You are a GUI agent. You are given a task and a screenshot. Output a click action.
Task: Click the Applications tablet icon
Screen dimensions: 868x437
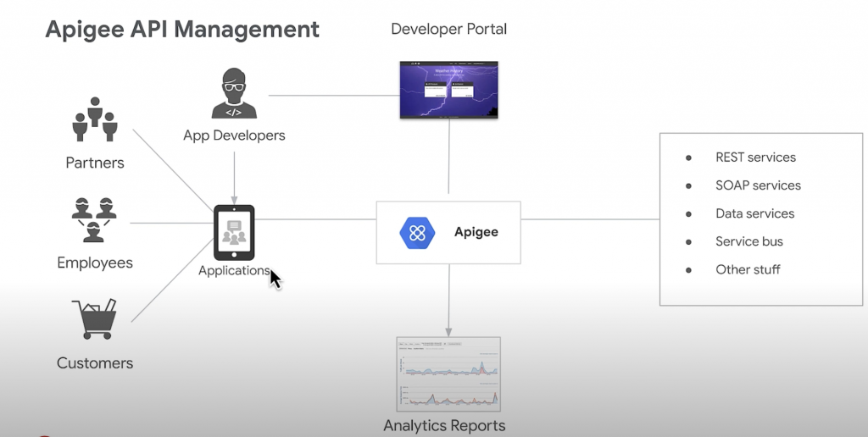[x=234, y=232]
